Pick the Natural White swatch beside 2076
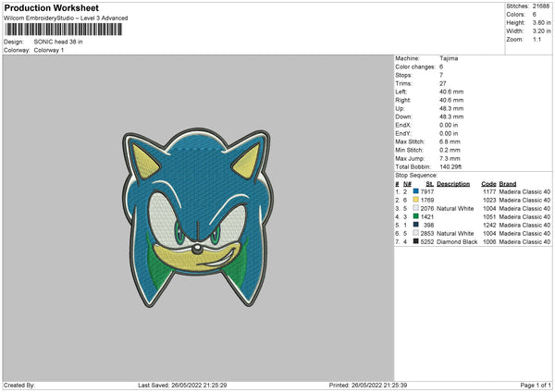This screenshot has height=392, width=555. click(416, 208)
